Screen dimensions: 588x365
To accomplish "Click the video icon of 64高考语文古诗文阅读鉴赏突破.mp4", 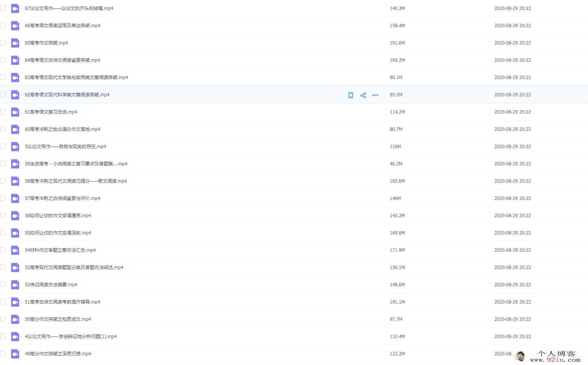I will coord(15,60).
